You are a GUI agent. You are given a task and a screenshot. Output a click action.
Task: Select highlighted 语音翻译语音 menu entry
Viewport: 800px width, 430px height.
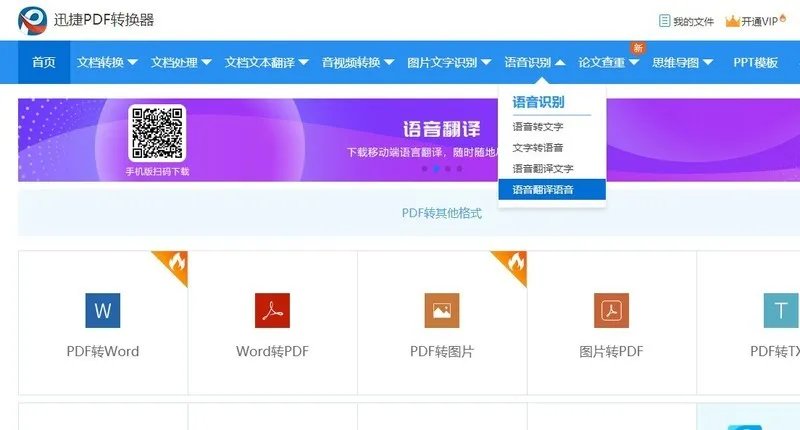(552, 190)
